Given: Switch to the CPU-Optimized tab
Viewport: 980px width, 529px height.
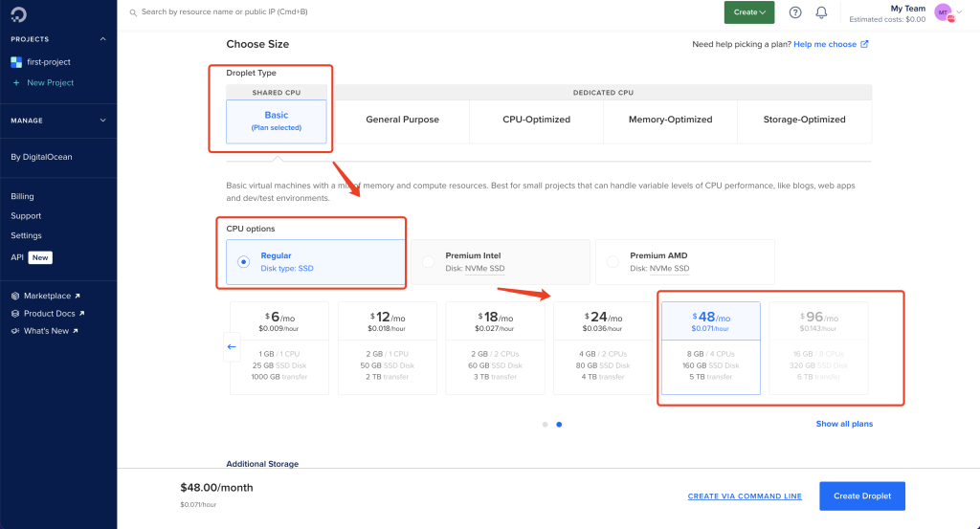Looking at the screenshot, I should click(536, 120).
